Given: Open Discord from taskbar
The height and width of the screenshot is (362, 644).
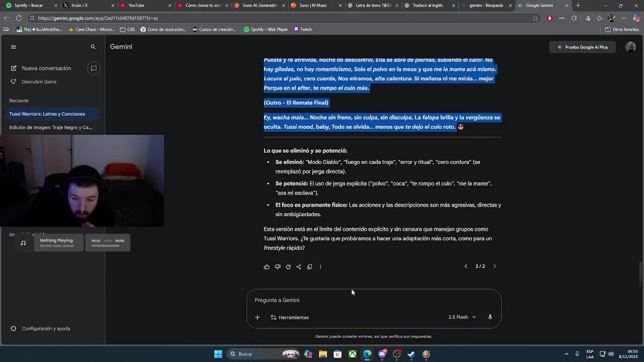Looking at the screenshot, I should 382,354.
